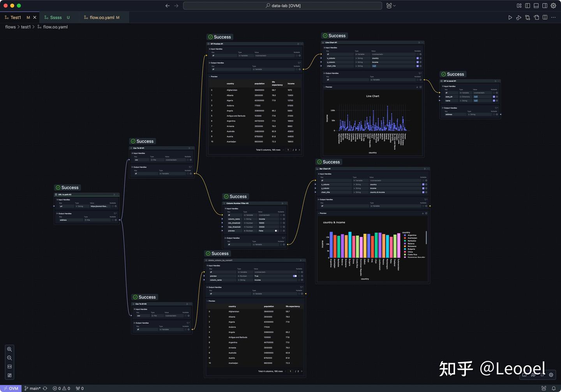
Task: Go to next page in DF Preview pagination
Action: (x=299, y=150)
